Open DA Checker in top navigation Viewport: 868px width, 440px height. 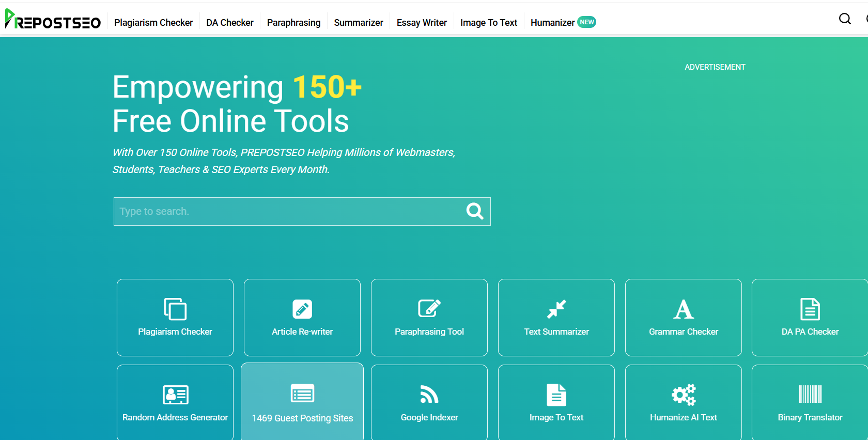click(x=230, y=23)
